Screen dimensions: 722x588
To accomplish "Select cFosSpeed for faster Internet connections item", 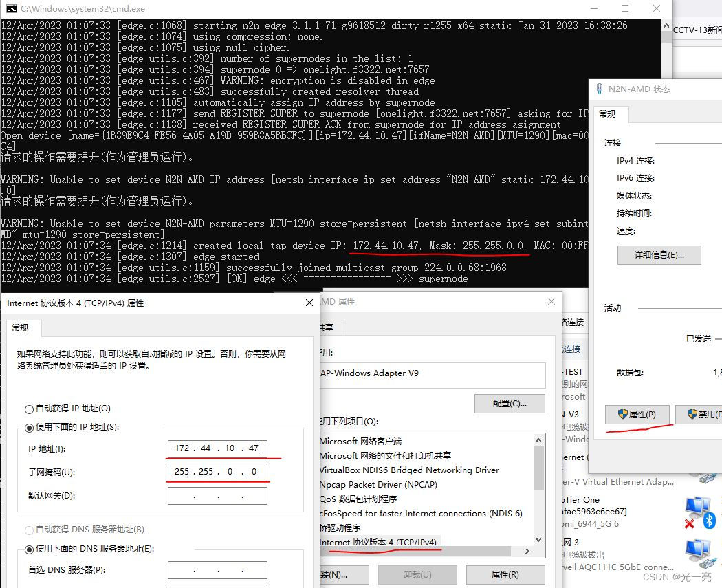I will pos(421,514).
